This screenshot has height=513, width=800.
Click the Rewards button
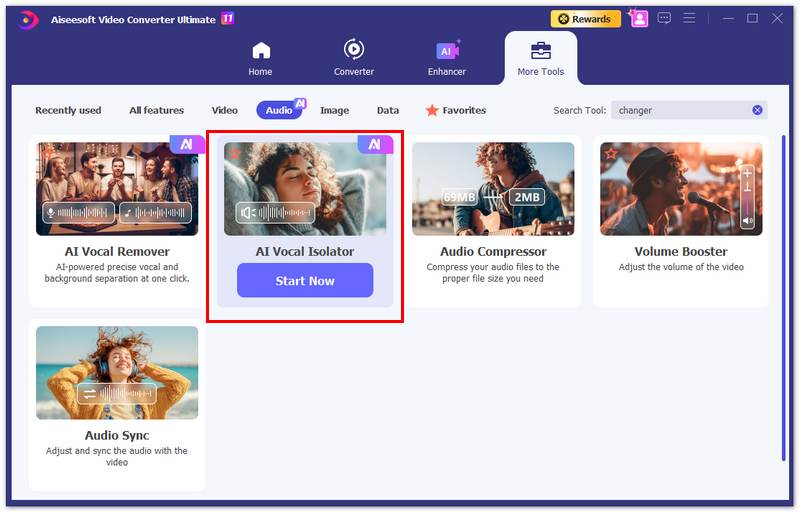(585, 18)
